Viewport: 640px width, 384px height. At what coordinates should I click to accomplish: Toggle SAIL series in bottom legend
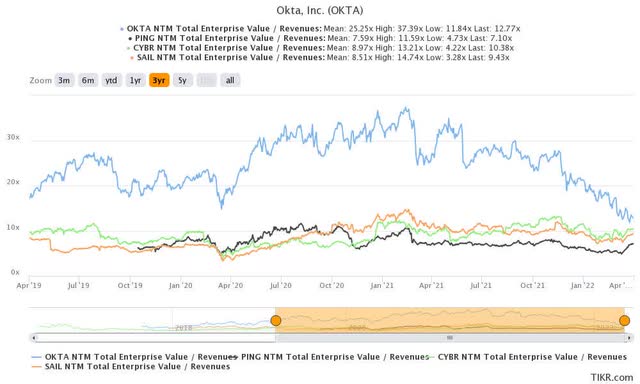click(131, 366)
